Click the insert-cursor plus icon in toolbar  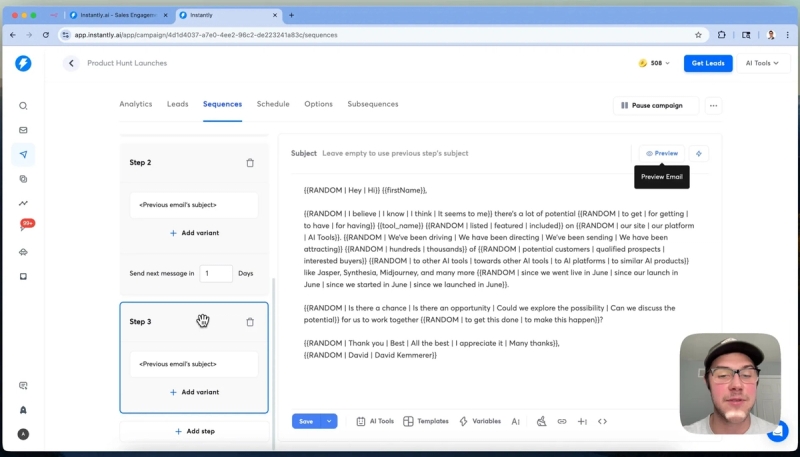tap(582, 421)
